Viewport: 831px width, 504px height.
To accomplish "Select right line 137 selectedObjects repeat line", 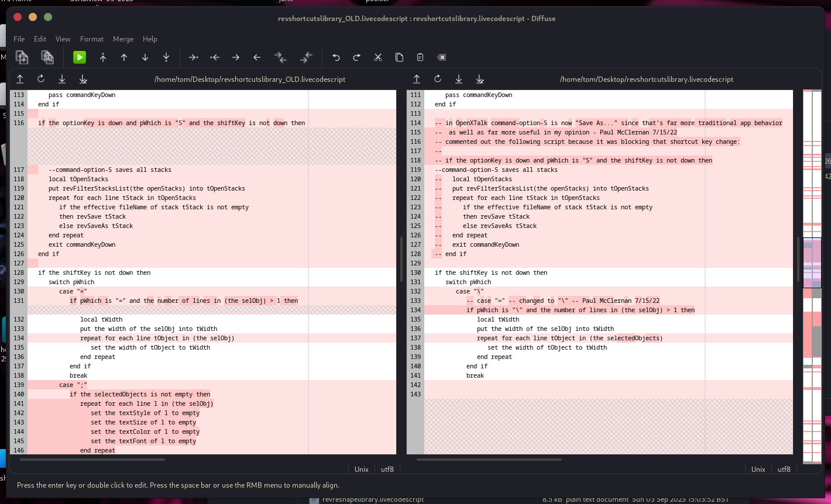I will 570,338.
